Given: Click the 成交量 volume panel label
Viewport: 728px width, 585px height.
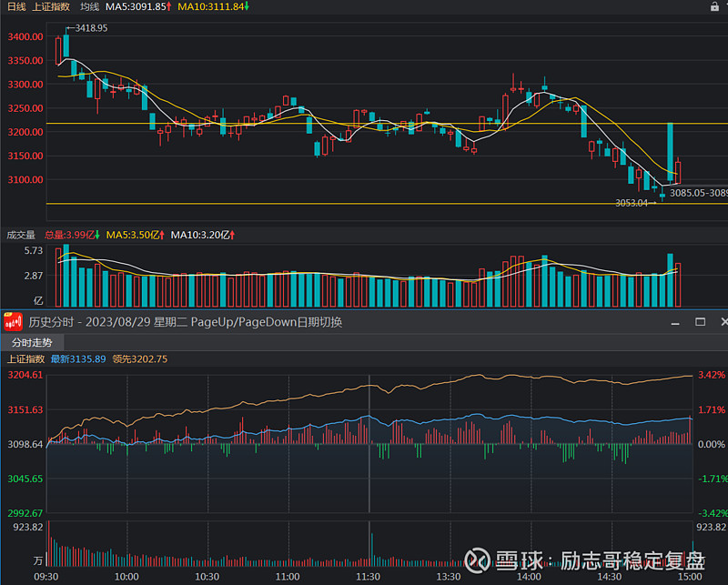Looking at the screenshot, I should click(19, 235).
